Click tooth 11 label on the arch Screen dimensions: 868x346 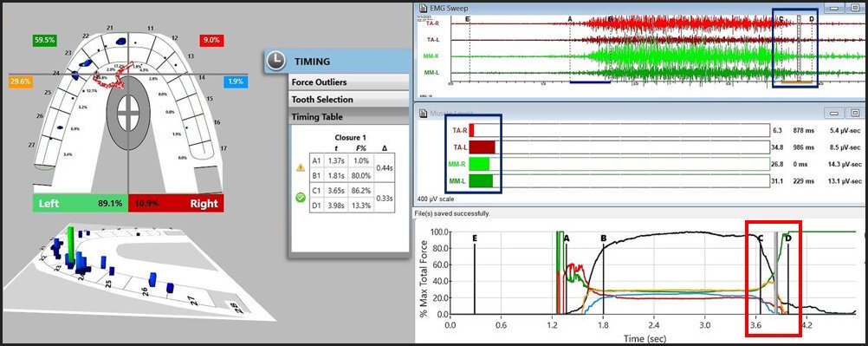tap(151, 28)
